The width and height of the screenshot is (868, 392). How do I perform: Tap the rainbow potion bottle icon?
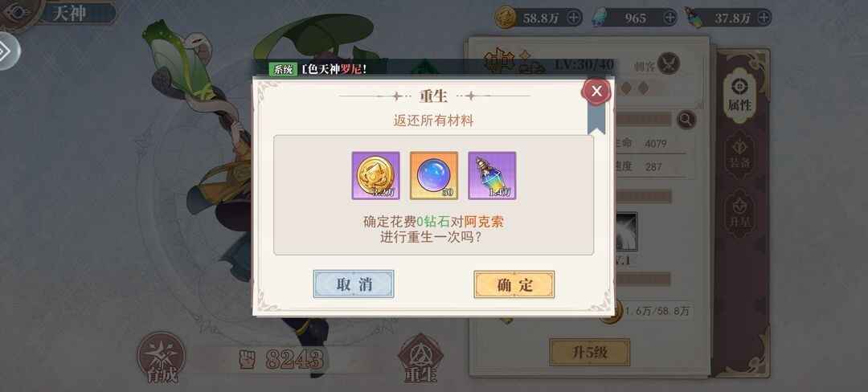coord(492,176)
